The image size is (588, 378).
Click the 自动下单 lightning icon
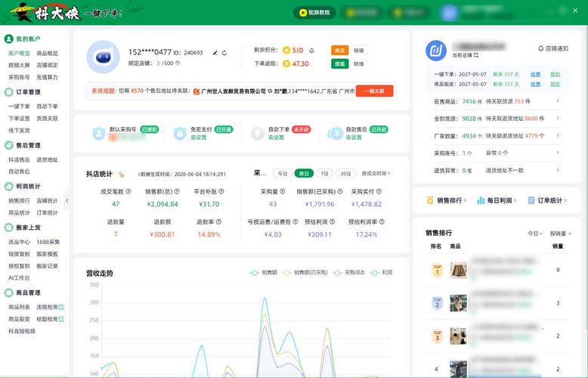click(x=258, y=134)
